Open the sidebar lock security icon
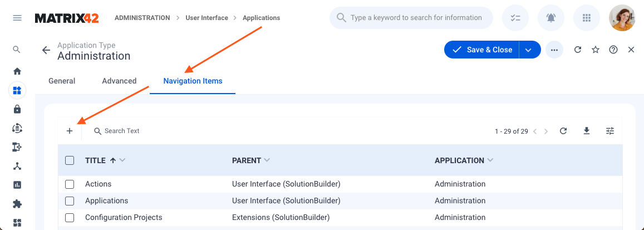Viewport: 644px width, 230px height. [17, 109]
